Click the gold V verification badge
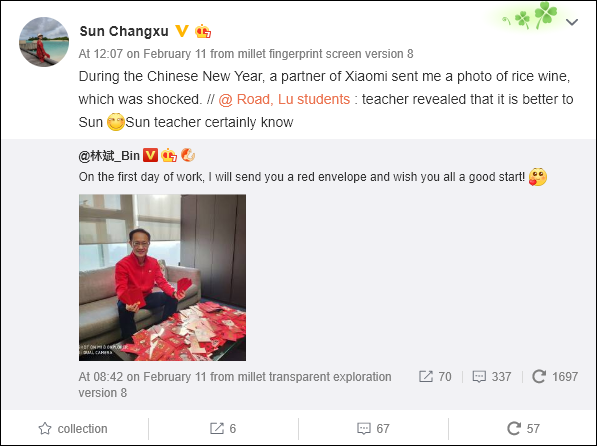The image size is (597, 446). pyautogui.click(x=182, y=31)
